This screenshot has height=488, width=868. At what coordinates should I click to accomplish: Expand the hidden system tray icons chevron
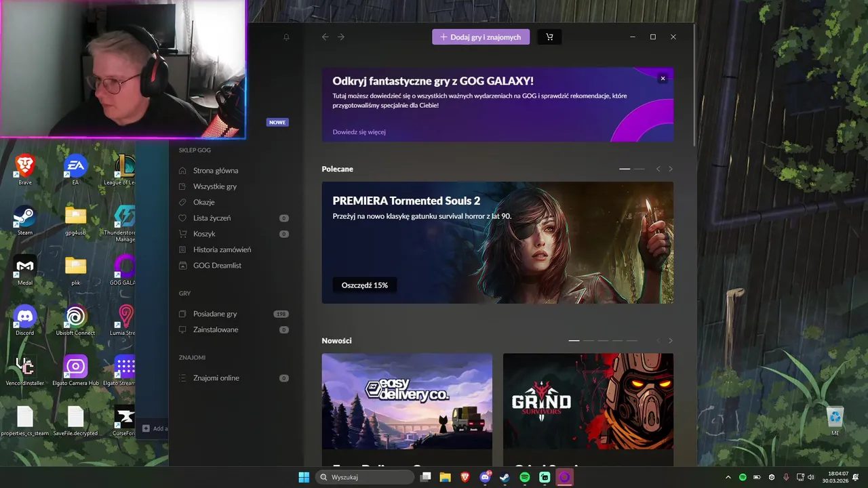coord(728,477)
